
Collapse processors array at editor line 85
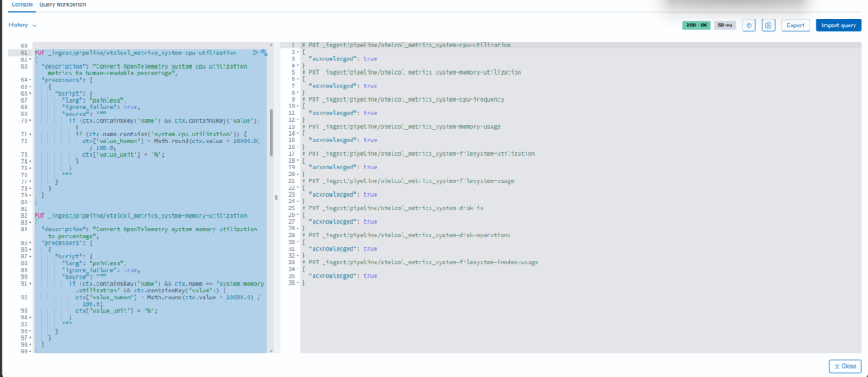[x=30, y=242]
